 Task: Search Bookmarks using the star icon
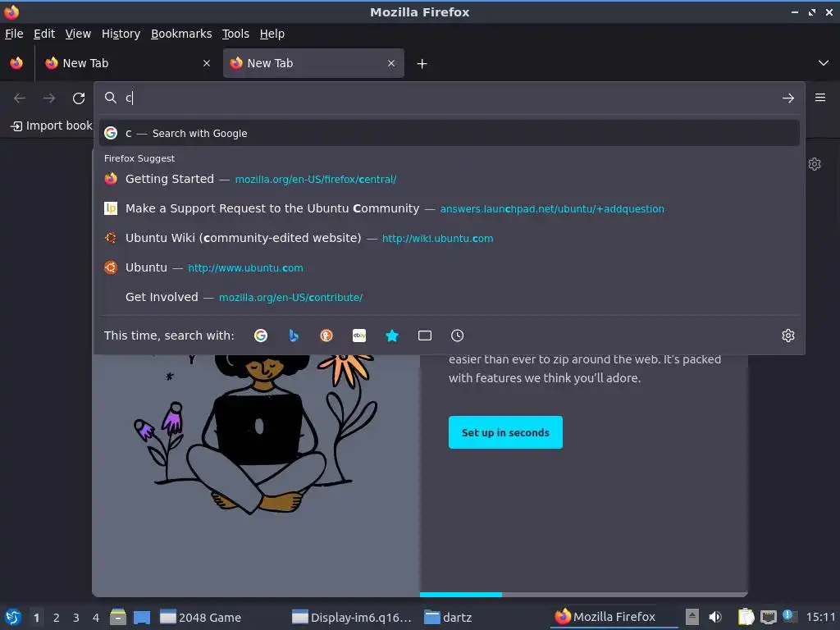392,336
